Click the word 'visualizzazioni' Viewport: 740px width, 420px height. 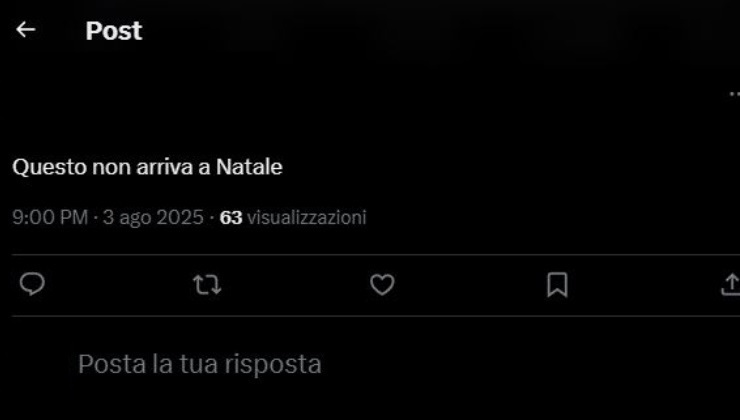(307, 218)
